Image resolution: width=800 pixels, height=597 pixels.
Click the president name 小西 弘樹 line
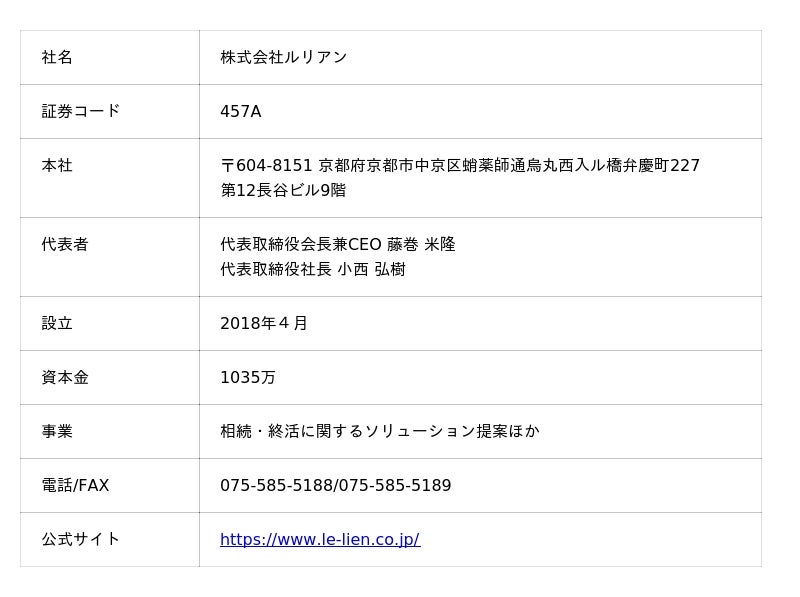(312, 269)
